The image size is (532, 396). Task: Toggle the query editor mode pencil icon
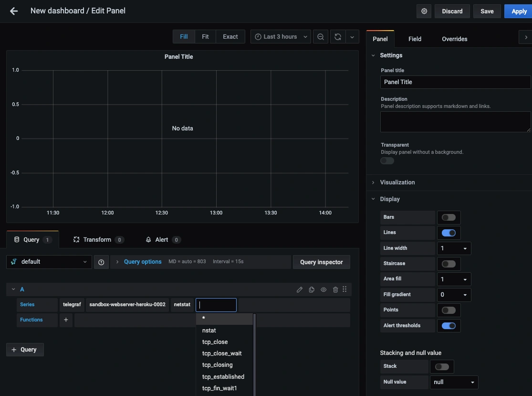tap(299, 289)
